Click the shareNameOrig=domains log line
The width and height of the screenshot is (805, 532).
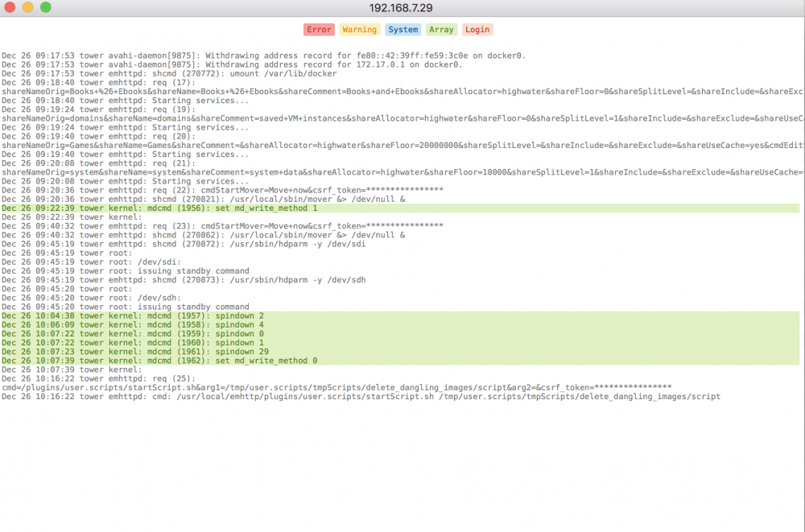coord(402,118)
